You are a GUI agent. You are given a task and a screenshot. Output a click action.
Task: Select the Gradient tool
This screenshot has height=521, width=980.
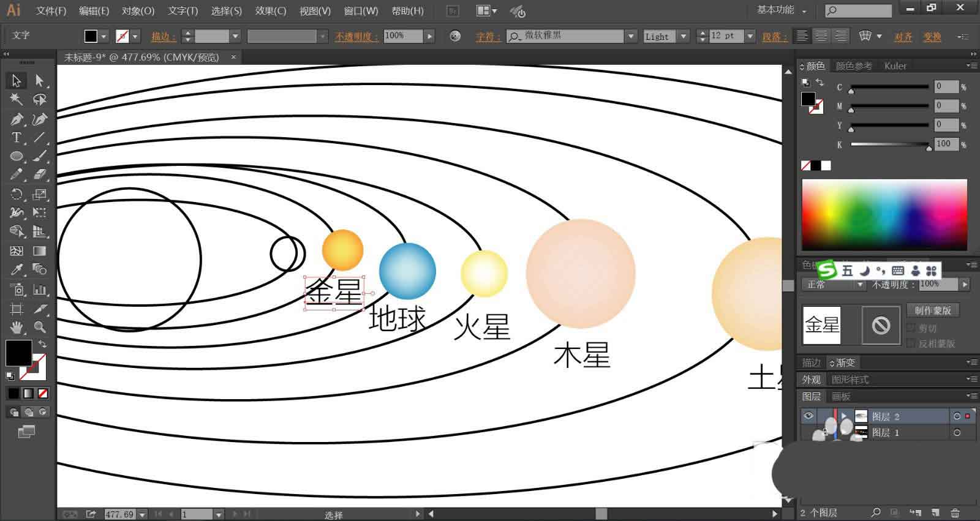tap(40, 251)
